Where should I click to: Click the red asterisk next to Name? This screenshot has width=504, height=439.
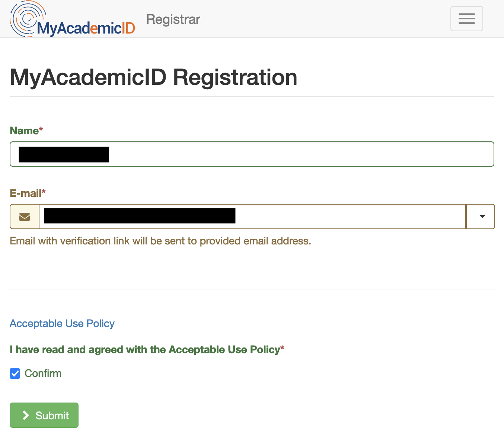tap(41, 129)
